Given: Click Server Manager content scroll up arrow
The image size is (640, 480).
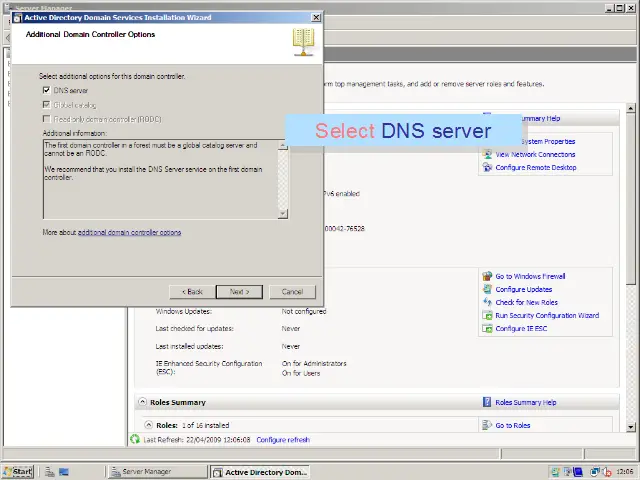Looking at the screenshot, I should pos(631,108).
